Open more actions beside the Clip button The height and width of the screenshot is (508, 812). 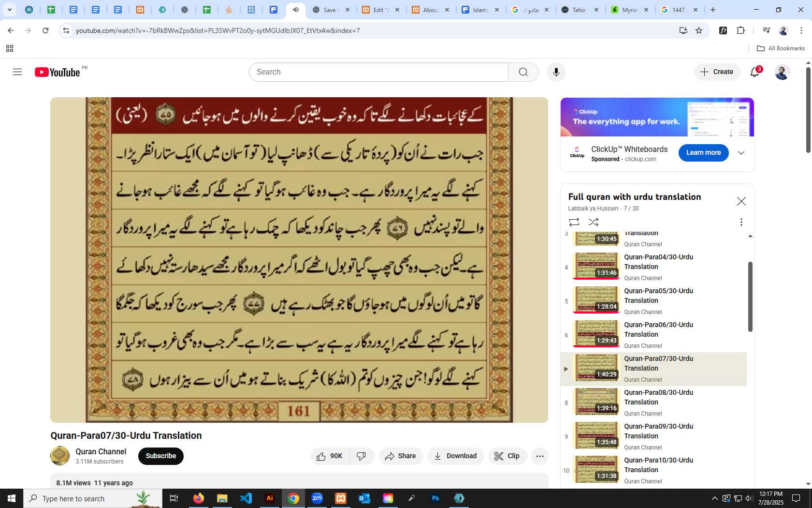[540, 456]
